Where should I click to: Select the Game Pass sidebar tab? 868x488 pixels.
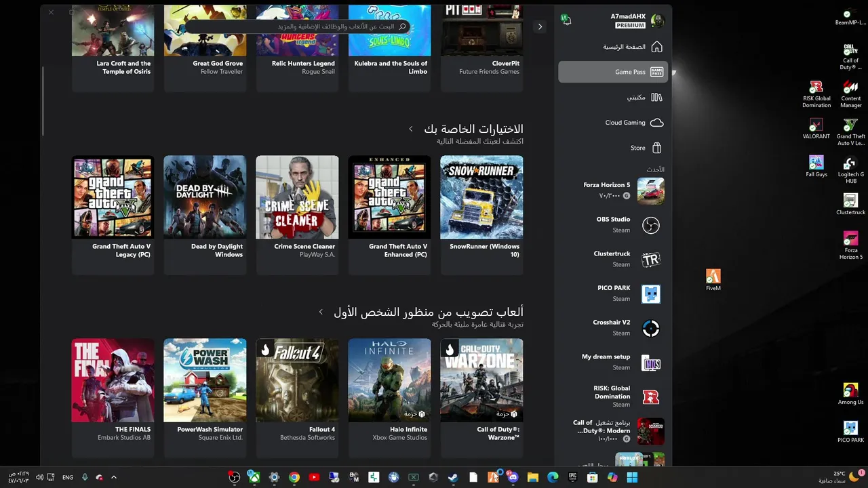point(613,72)
